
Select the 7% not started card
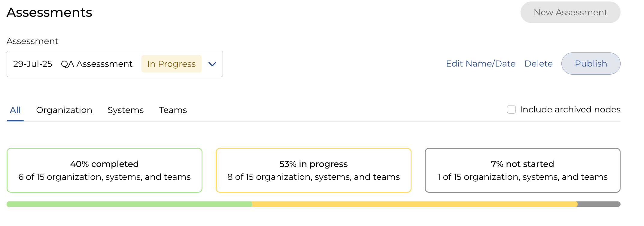tap(522, 170)
